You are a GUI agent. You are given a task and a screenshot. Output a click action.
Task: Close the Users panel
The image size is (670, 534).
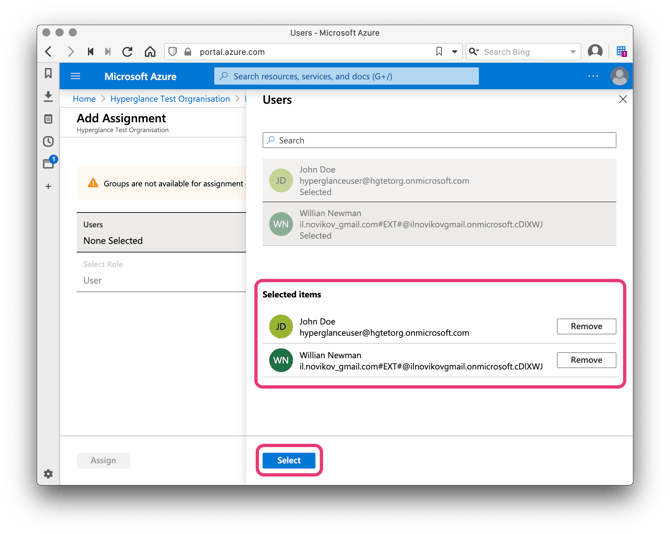click(x=622, y=100)
